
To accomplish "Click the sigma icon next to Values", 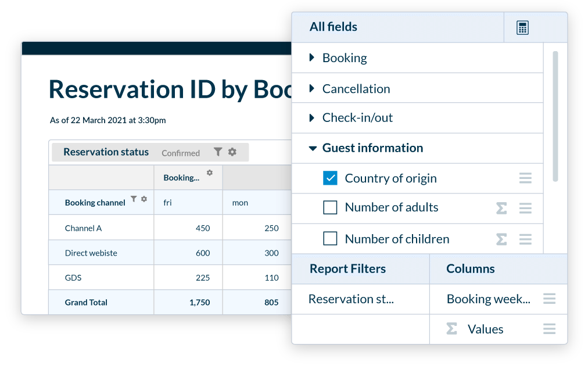I will (x=452, y=329).
